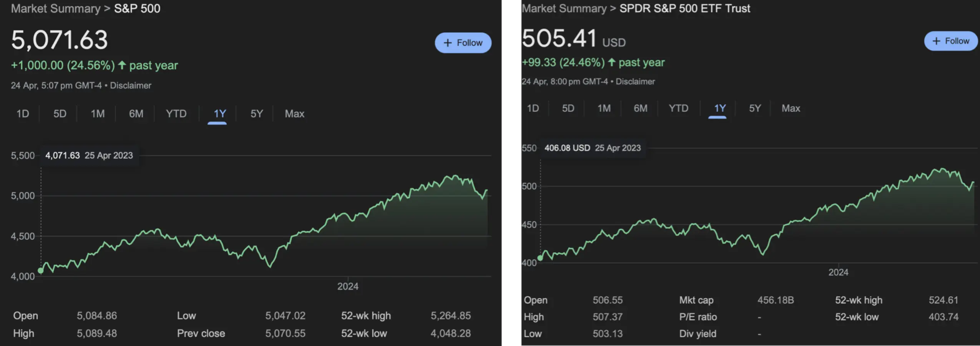Click the green start-point marker on SPDR chart
This screenshot has width=980, height=346.
click(x=540, y=258)
